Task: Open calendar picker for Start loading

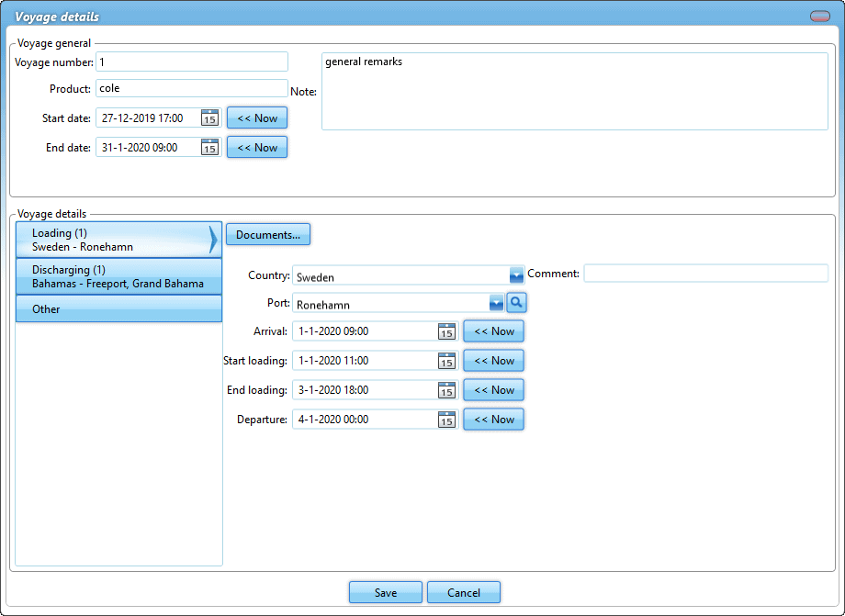Action: (x=446, y=361)
